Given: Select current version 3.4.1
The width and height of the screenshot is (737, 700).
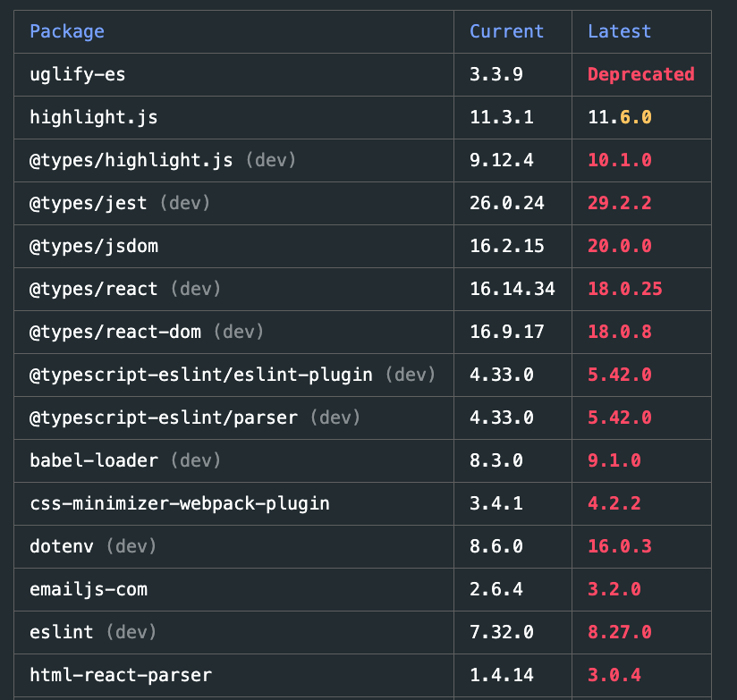Looking at the screenshot, I should 496,503.
